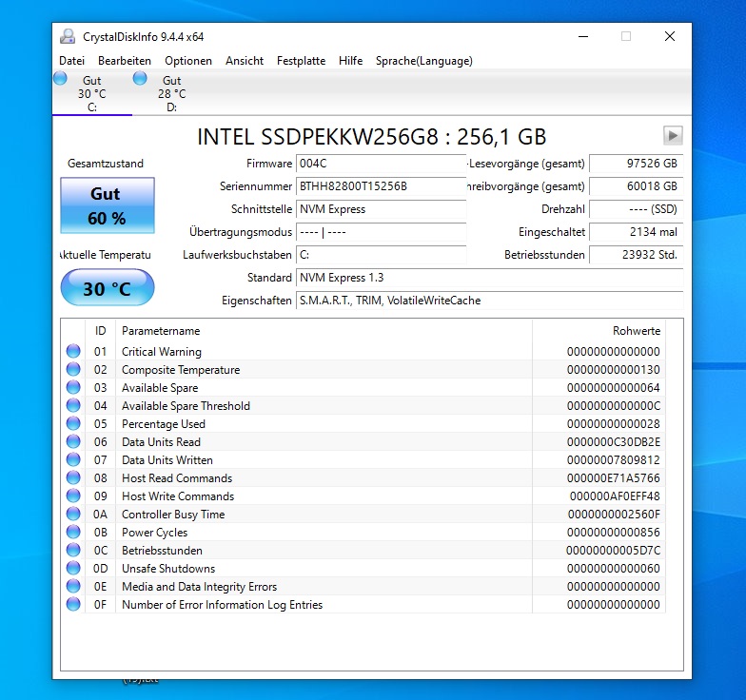Image resolution: width=746 pixels, height=700 pixels.
Task: Select the Unsafe Shutdowns parameter name
Action: 168,569
